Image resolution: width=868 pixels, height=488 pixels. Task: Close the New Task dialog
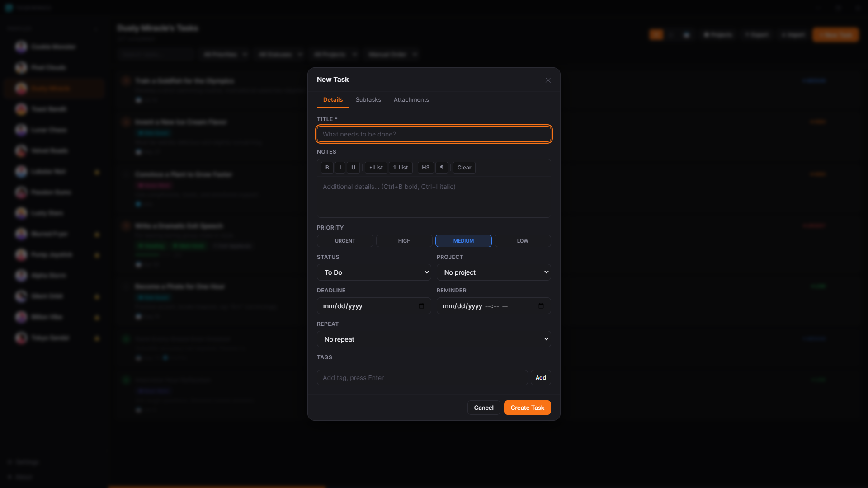[548, 80]
